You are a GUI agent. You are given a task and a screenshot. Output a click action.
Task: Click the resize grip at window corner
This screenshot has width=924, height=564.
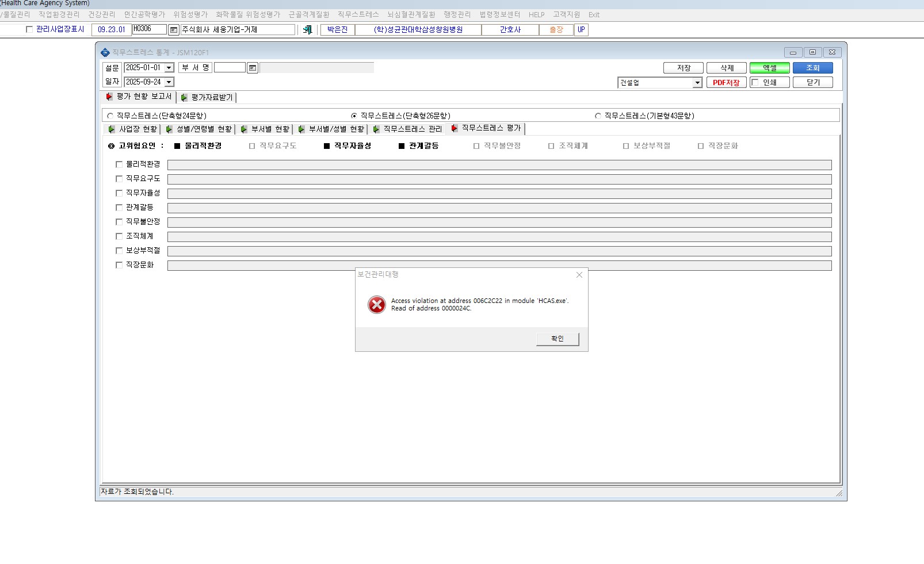click(x=839, y=493)
